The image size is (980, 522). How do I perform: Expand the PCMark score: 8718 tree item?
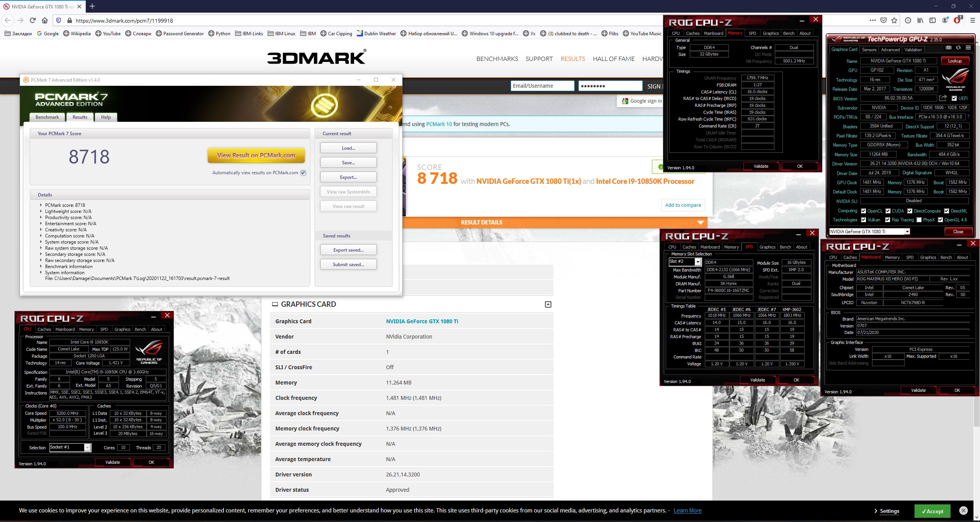click(41, 205)
